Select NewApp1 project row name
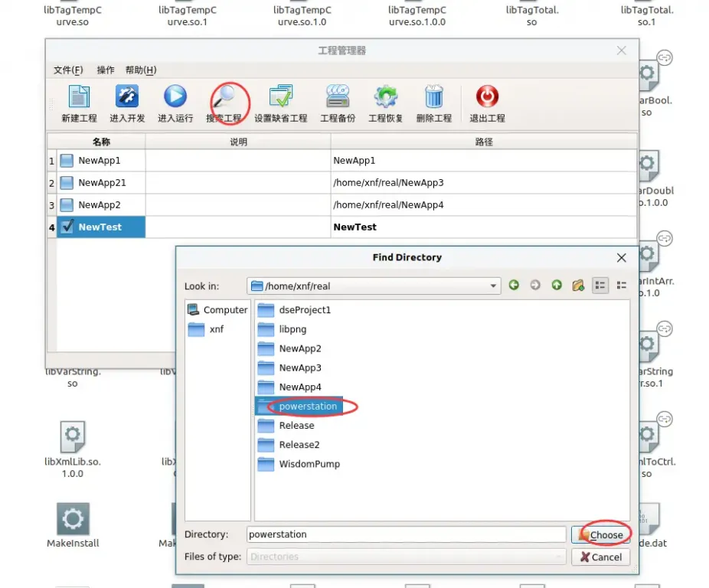Screen dimensions: 709x588 (x=101, y=161)
